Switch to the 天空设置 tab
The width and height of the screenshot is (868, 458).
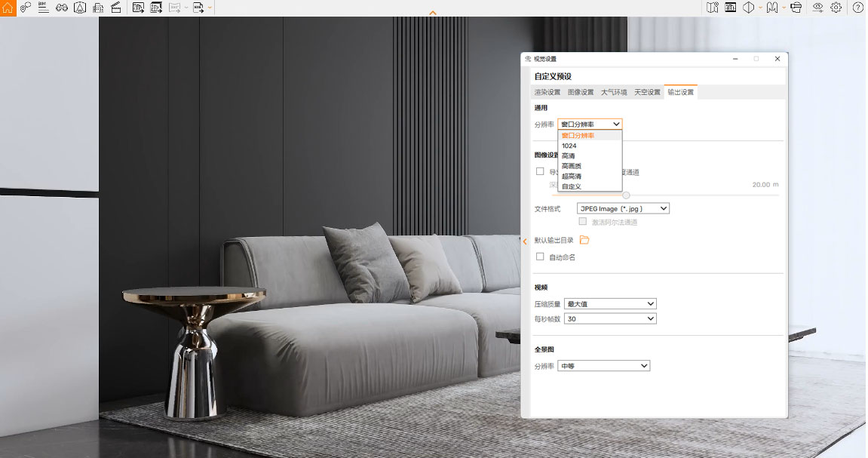647,93
